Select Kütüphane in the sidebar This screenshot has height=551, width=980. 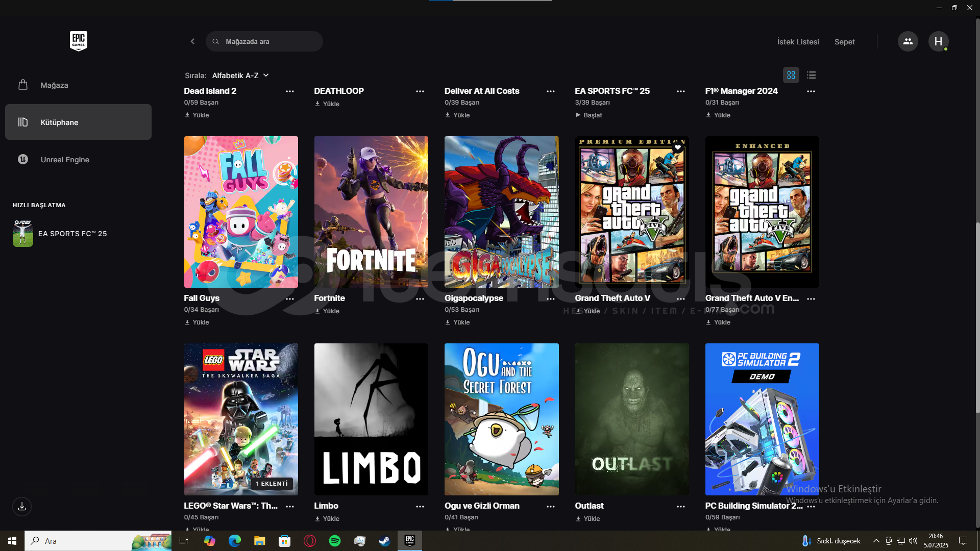pos(78,122)
